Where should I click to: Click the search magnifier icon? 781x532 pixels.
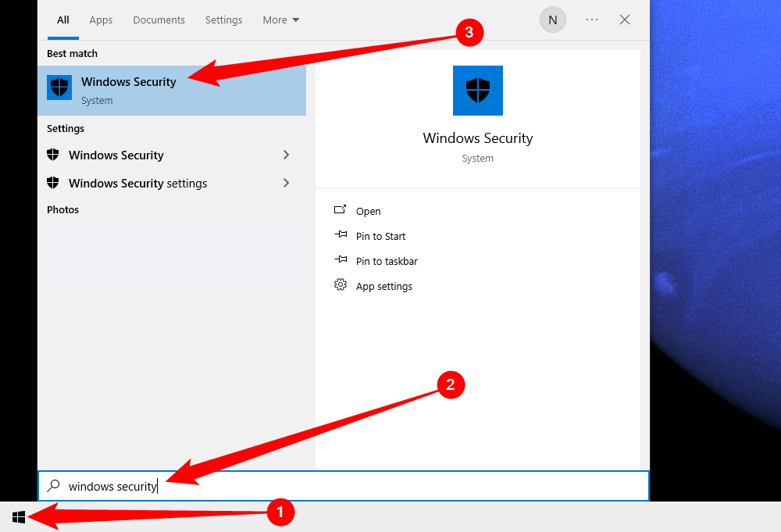coord(52,486)
